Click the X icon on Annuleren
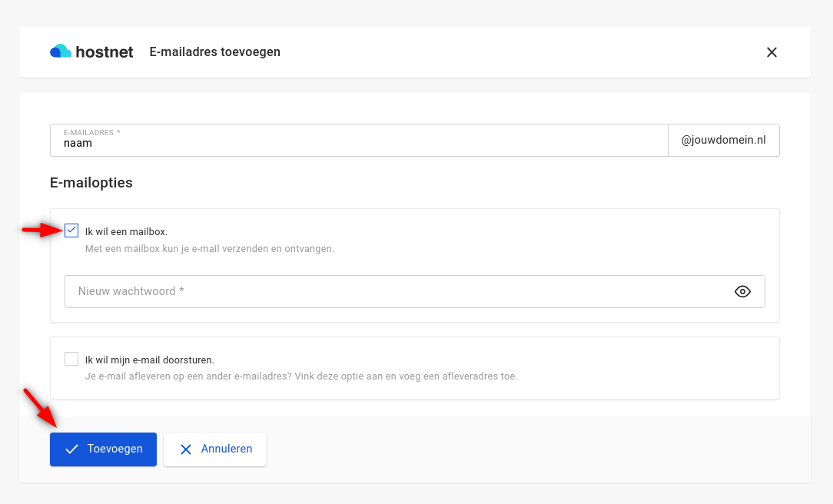Image resolution: width=833 pixels, height=504 pixels. pyautogui.click(x=185, y=449)
